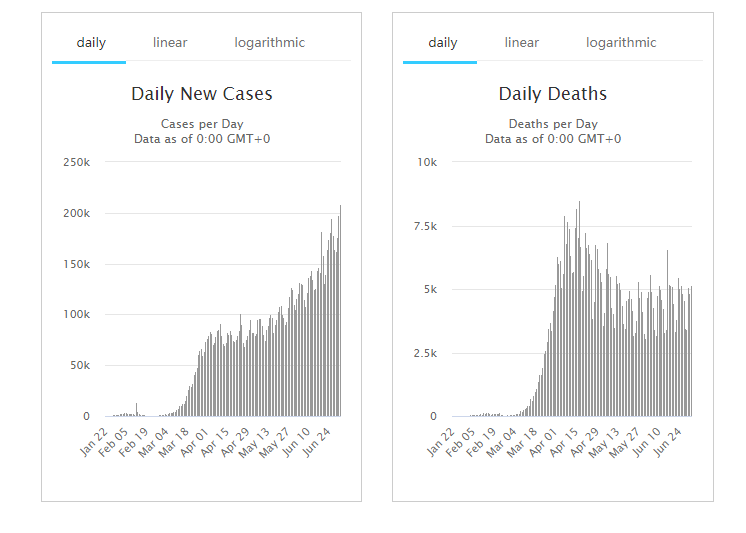Click the 7.5k y-axis label on deaths chart

coord(425,226)
